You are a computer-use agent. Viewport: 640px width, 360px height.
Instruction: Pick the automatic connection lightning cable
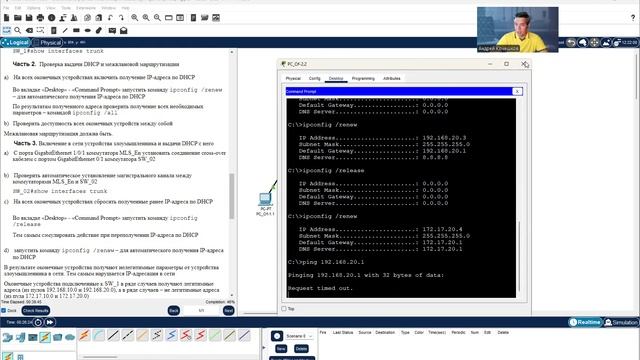84,336
